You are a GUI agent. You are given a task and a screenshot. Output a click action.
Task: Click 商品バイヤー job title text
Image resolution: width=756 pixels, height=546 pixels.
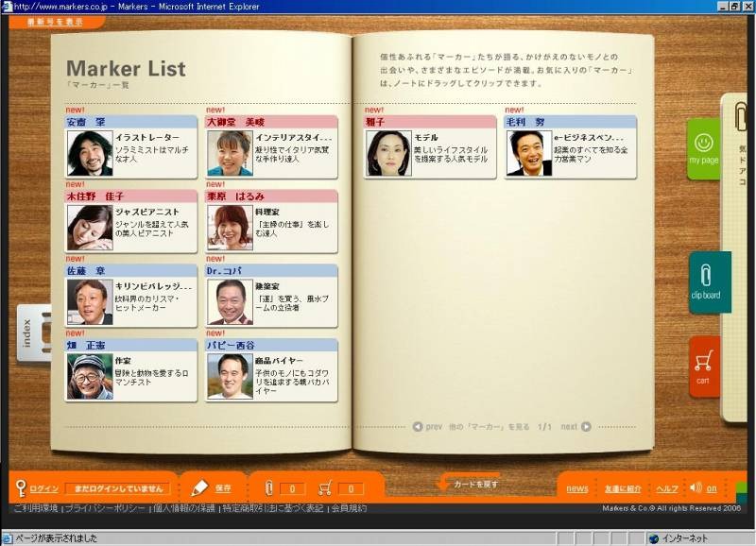pyautogui.click(x=279, y=361)
